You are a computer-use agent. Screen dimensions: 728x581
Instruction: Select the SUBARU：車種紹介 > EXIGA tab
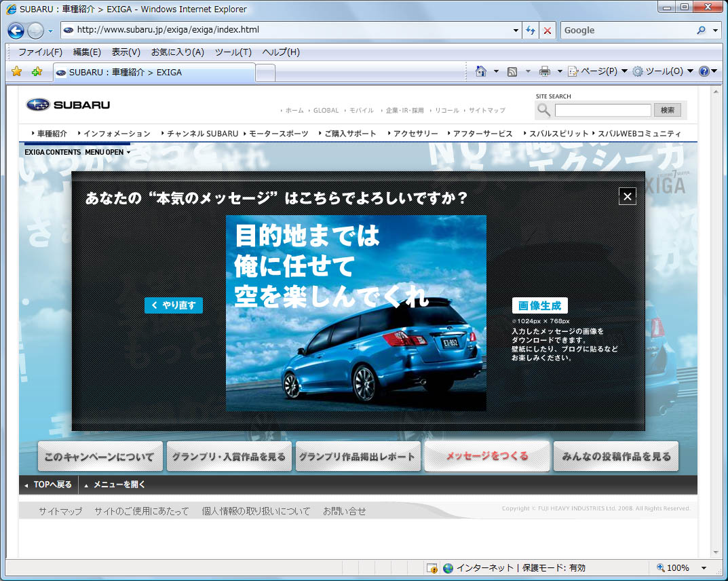pyautogui.click(x=154, y=73)
